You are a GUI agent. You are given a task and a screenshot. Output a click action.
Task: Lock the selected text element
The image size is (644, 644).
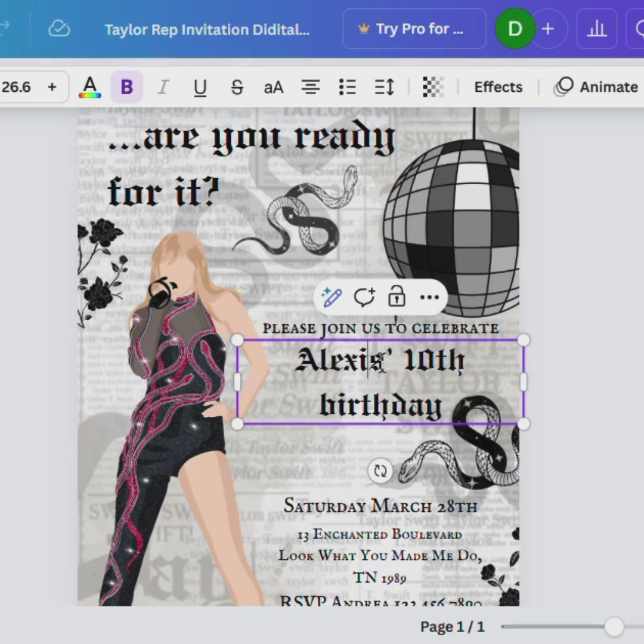click(397, 297)
